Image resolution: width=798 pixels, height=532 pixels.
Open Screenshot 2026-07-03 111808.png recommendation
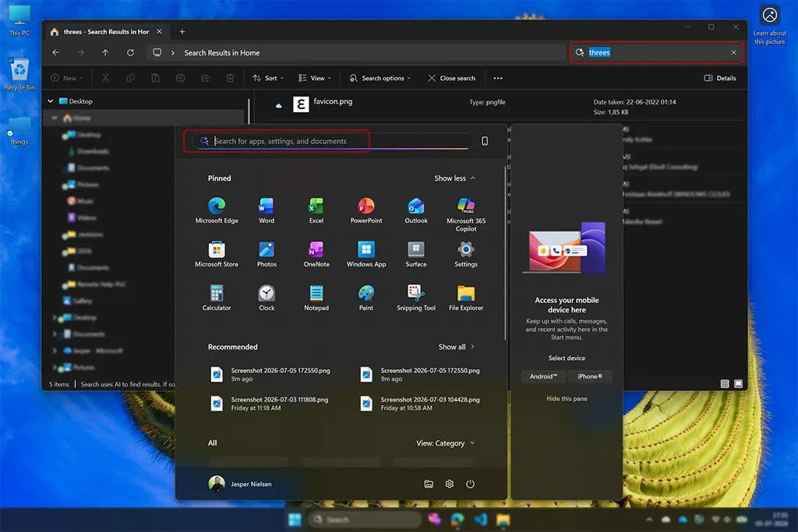click(270, 403)
